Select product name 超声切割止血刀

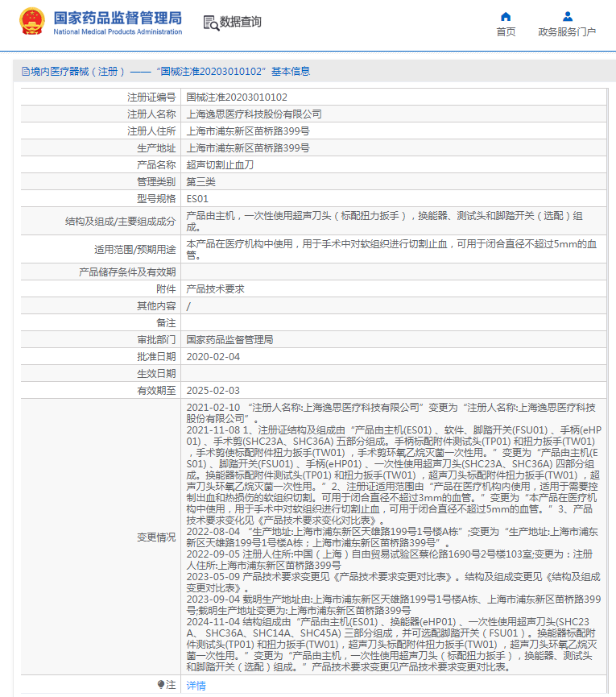click(220, 165)
